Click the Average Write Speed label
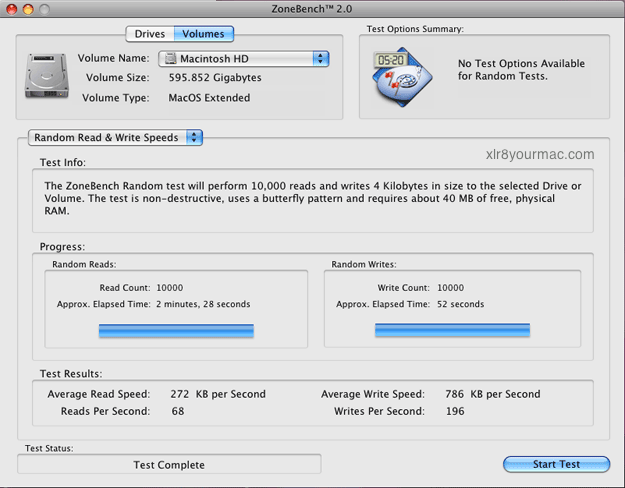 pyautogui.click(x=373, y=394)
